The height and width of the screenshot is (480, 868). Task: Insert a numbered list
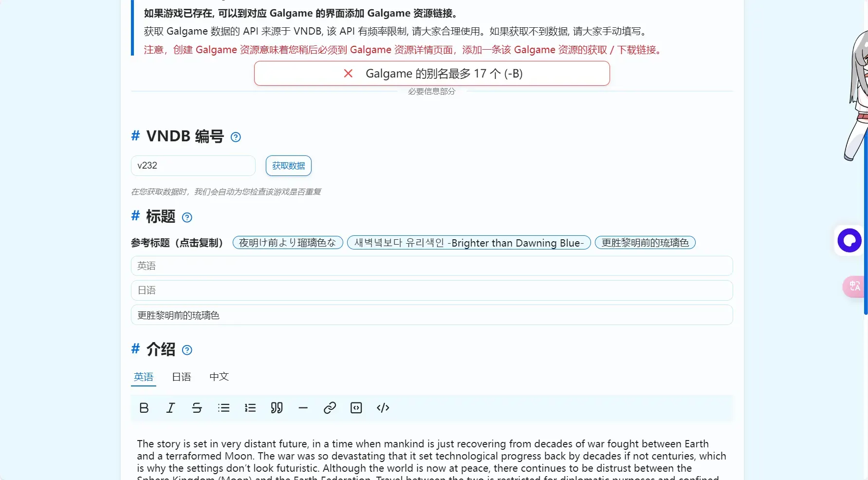point(250,408)
